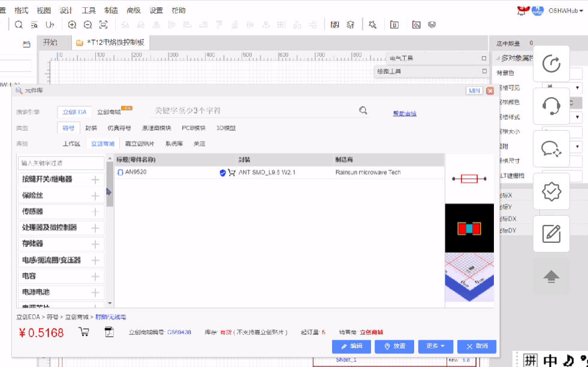Click the find-in-list toolbar icon
This screenshot has height=367, width=588.
34,25
